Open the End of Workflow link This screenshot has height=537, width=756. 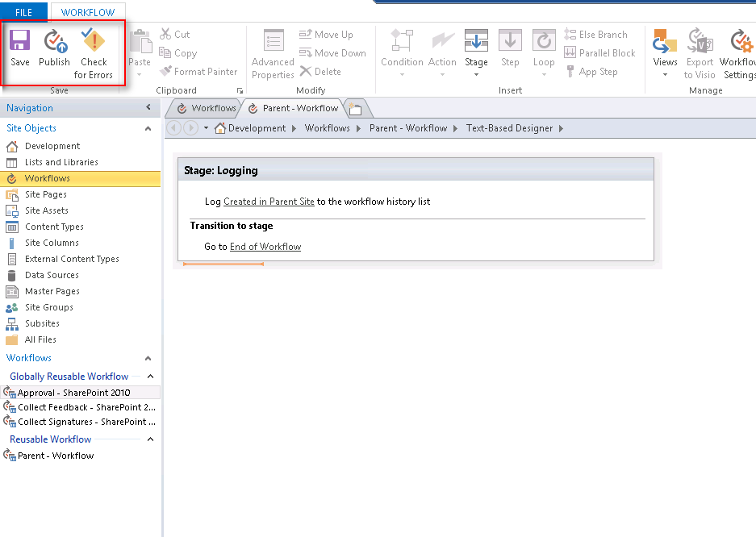click(265, 247)
